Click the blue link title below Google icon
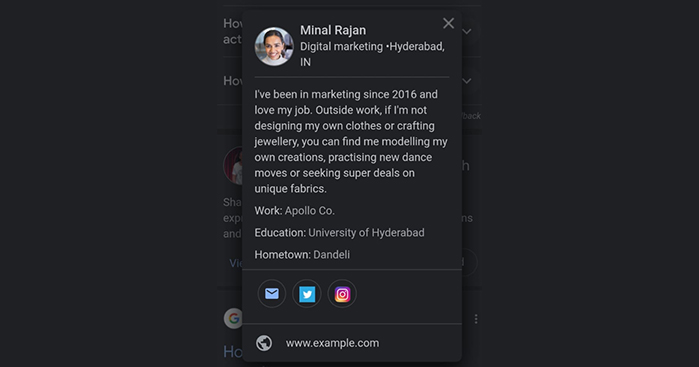 [233, 352]
